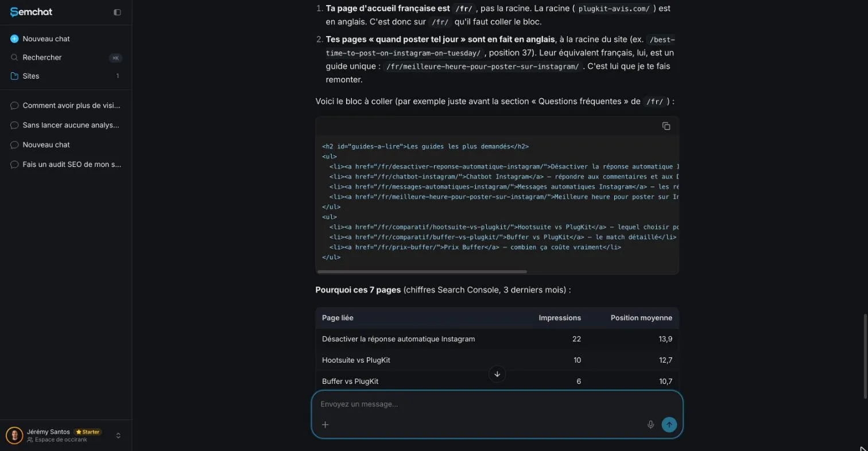Open Rechercher search in sidebar

(x=66, y=57)
